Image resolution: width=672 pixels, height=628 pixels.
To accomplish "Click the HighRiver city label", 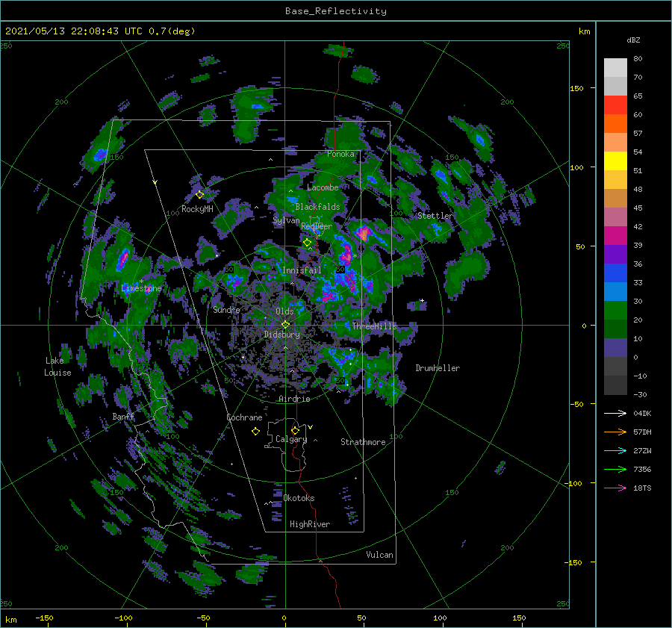I will pos(310,524).
